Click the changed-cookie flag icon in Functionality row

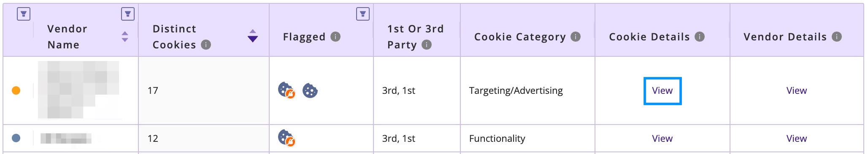tap(287, 138)
